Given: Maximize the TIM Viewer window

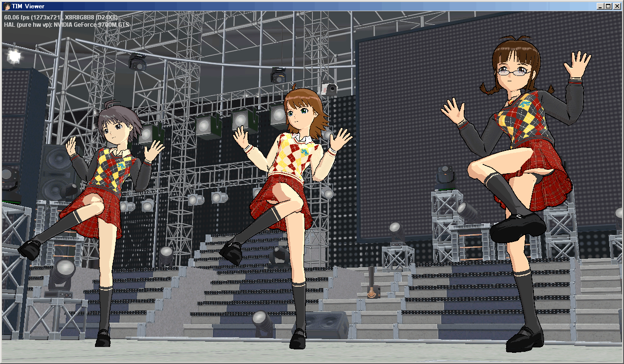Looking at the screenshot, I should pos(608,6).
